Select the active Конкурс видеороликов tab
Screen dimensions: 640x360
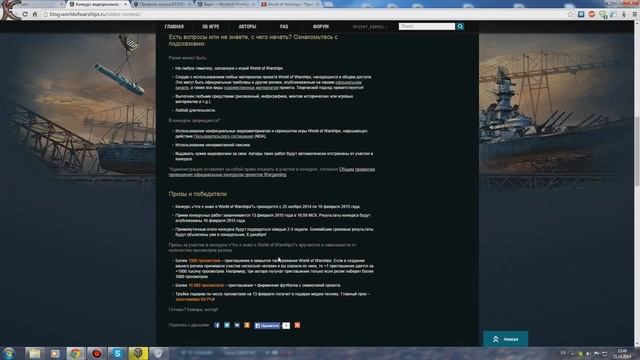97,4
